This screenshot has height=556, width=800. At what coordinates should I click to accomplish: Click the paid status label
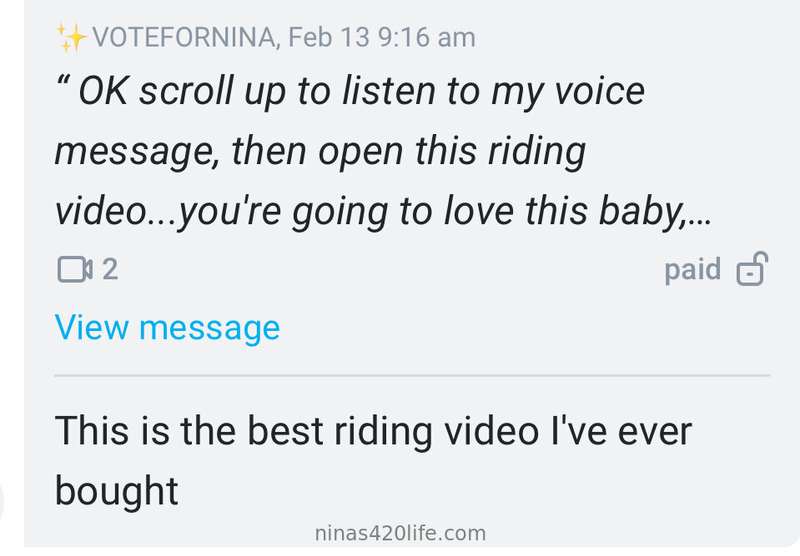pos(692,269)
